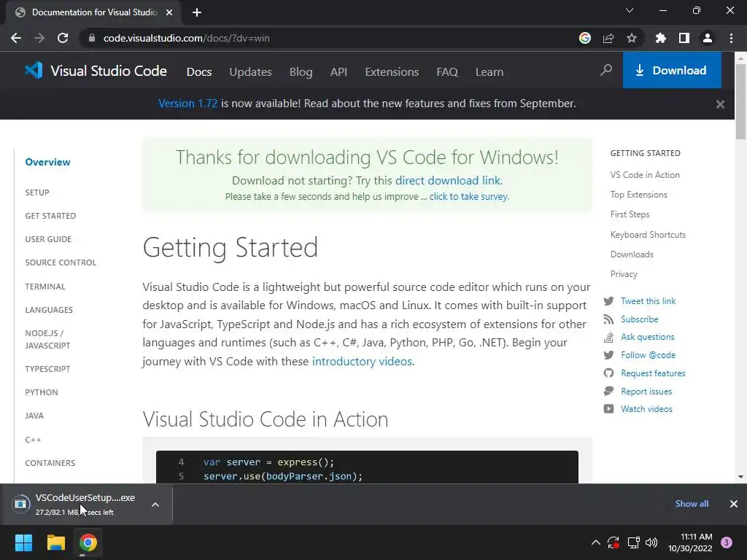The image size is (747, 560).
Task: Open the Blog navigation item
Action: pos(301,72)
